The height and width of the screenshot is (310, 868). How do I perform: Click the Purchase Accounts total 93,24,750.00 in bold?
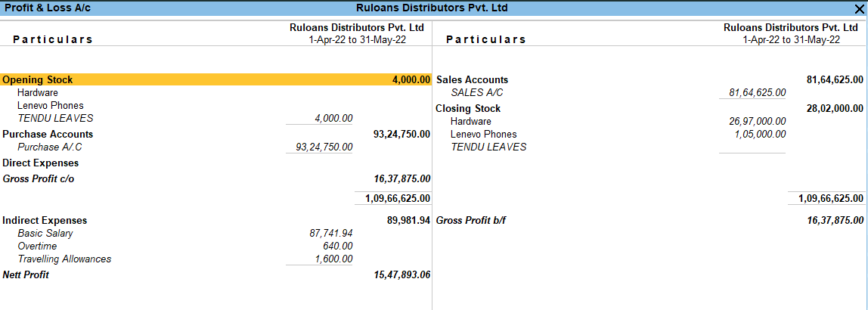tap(402, 134)
